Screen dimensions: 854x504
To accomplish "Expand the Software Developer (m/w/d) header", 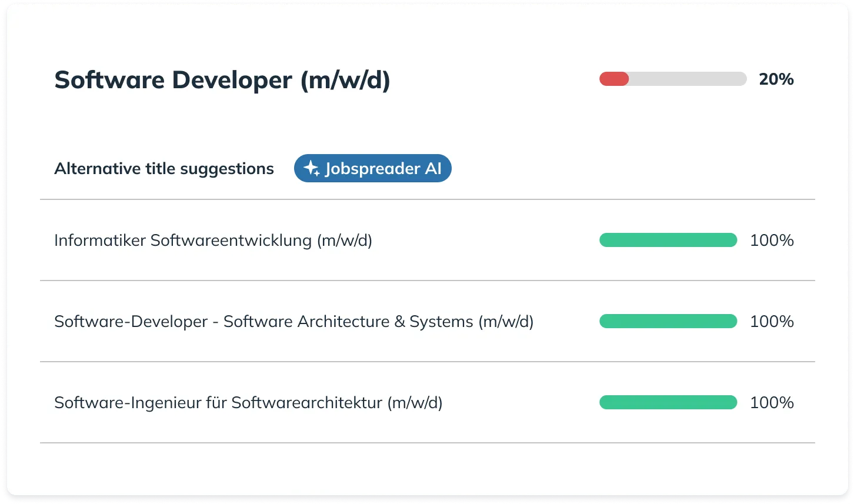I will pos(222,79).
